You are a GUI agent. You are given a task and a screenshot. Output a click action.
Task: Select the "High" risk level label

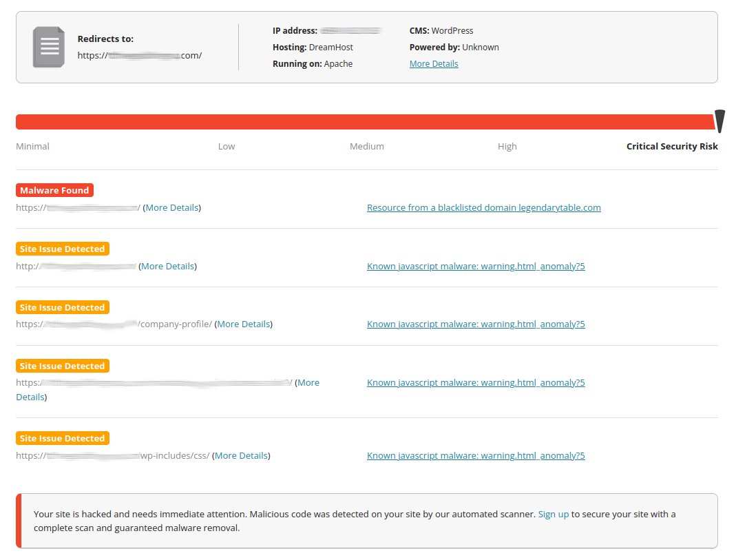coord(507,146)
